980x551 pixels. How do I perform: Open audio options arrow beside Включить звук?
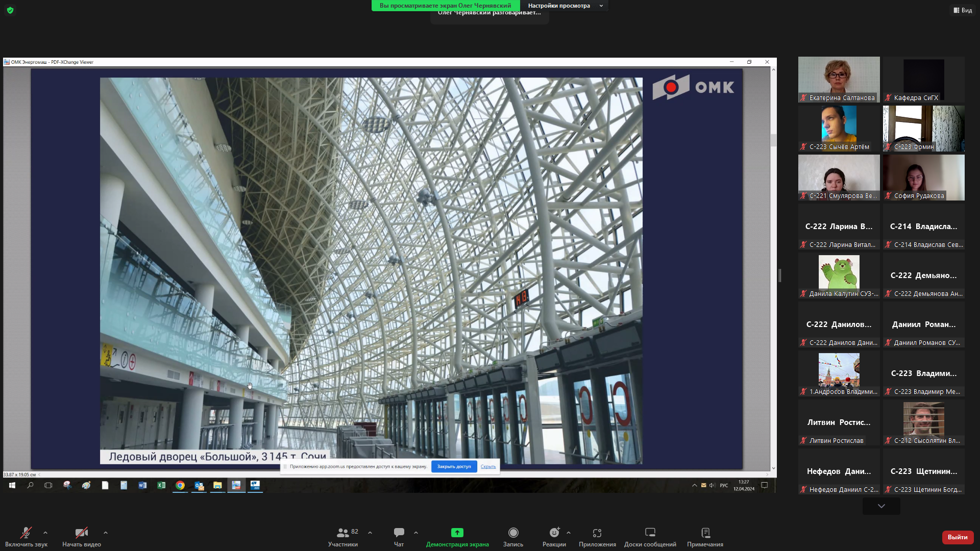45,533
